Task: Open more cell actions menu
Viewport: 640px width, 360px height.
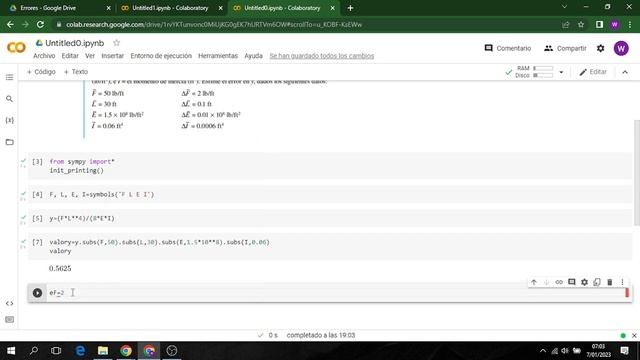Action: [x=622, y=282]
